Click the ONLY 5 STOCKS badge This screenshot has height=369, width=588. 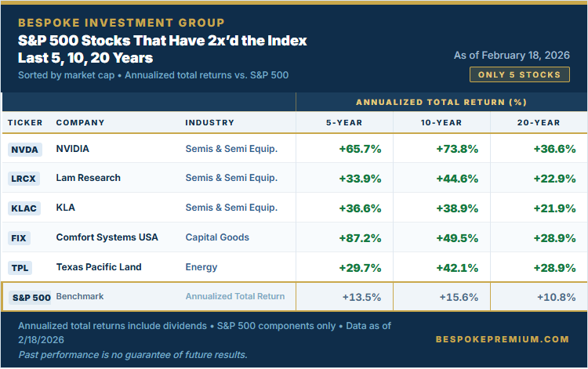pyautogui.click(x=520, y=74)
